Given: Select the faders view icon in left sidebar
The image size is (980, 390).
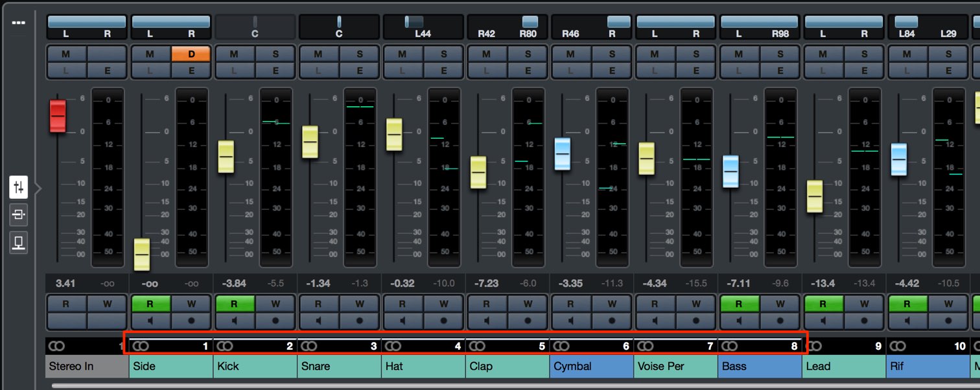Looking at the screenshot, I should [x=18, y=188].
